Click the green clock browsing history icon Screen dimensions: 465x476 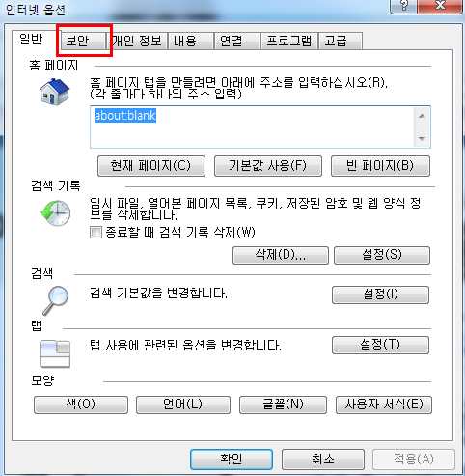[x=55, y=213]
